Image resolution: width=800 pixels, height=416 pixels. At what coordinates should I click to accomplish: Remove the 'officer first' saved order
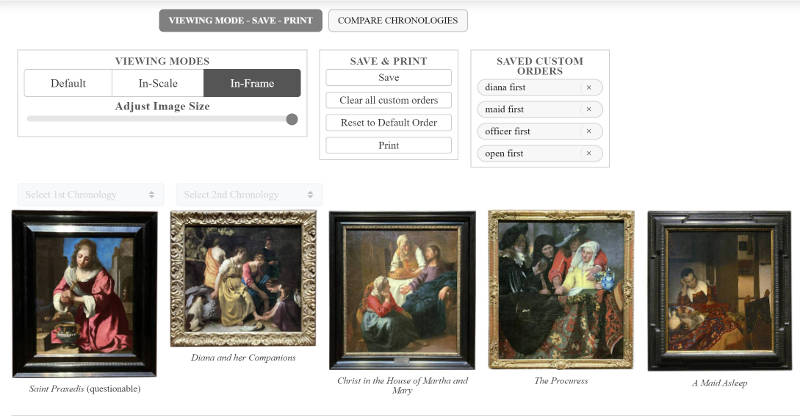point(589,131)
